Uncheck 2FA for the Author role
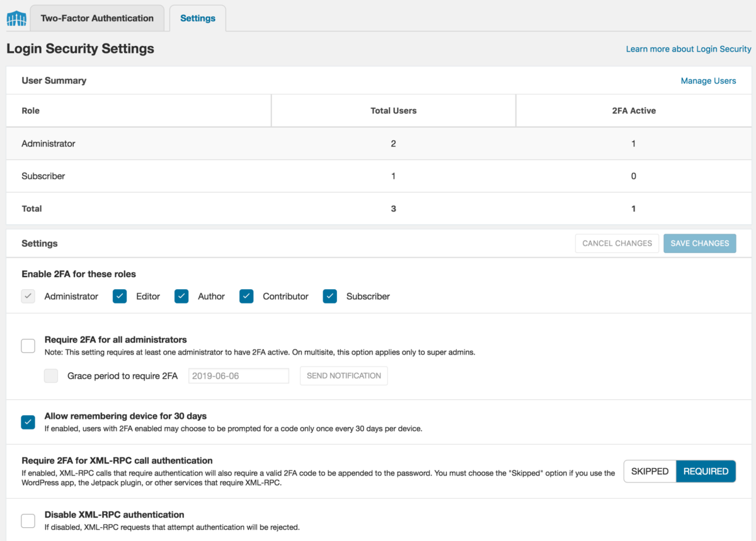756x541 pixels. click(181, 296)
